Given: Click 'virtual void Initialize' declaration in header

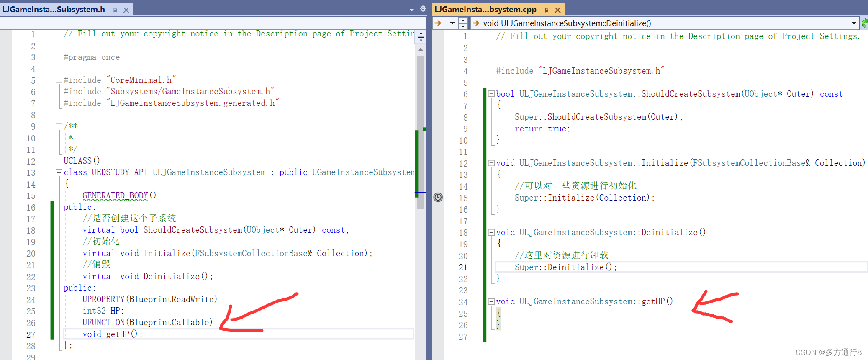Looking at the screenshot, I should click(x=227, y=253).
